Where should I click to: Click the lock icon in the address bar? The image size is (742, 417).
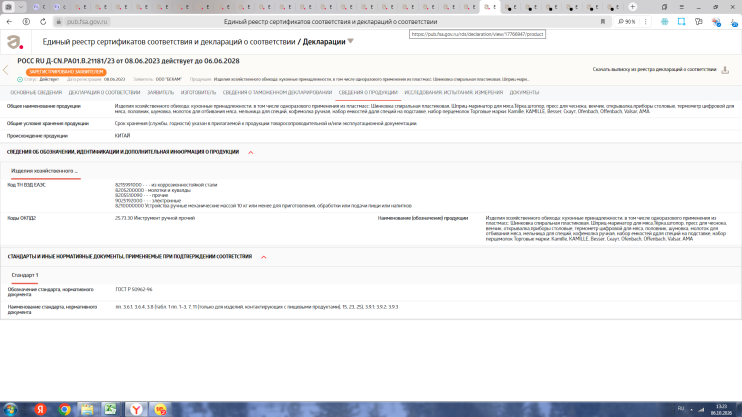(59, 22)
